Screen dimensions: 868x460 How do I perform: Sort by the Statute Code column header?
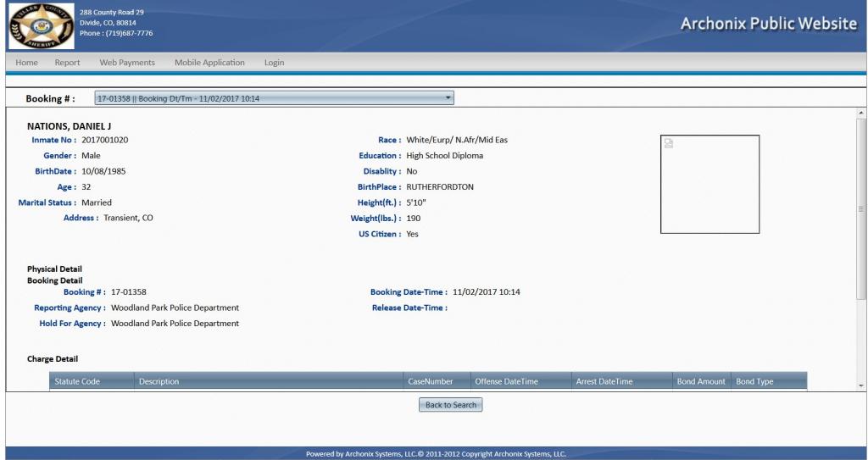coord(77,382)
